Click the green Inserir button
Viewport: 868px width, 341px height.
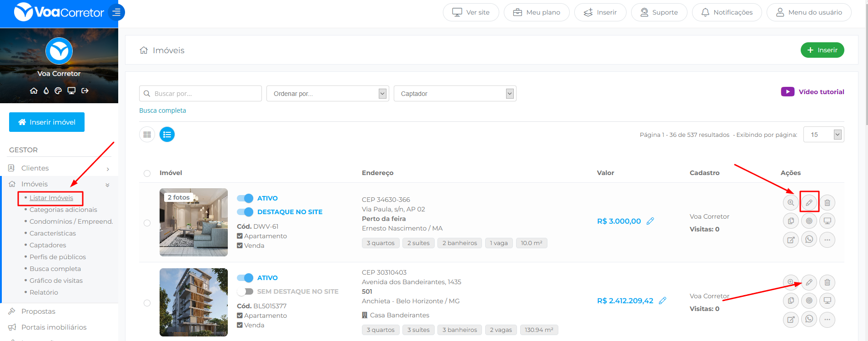point(822,50)
